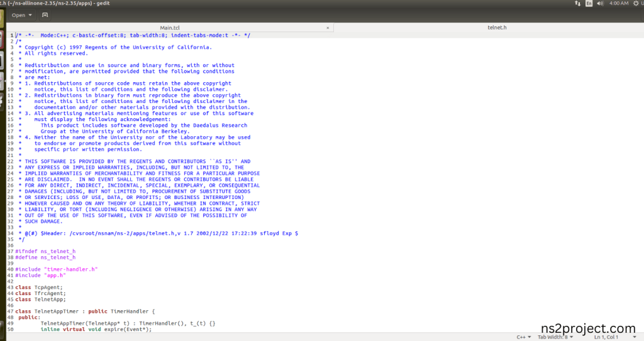
Task: Click the $Header cvsroot line 34
Action: (158, 233)
